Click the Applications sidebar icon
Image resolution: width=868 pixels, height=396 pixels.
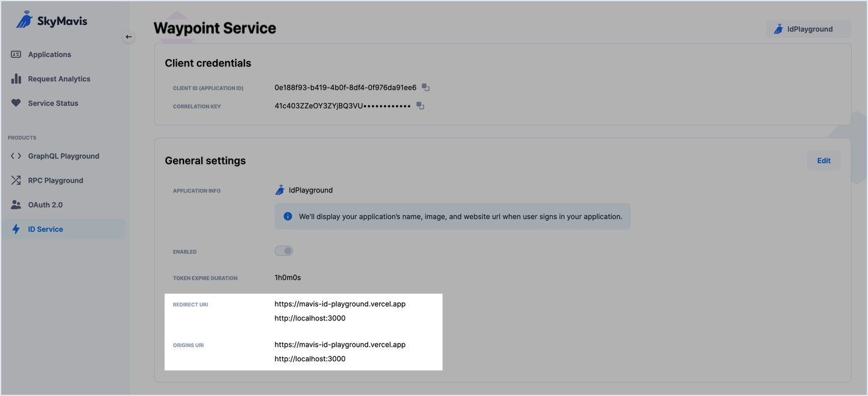pos(16,54)
